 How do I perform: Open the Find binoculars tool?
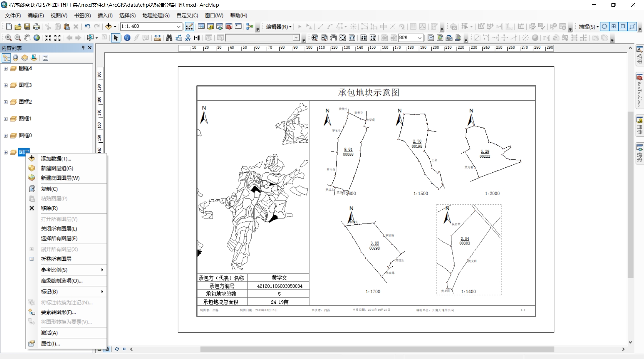pyautogui.click(x=169, y=38)
